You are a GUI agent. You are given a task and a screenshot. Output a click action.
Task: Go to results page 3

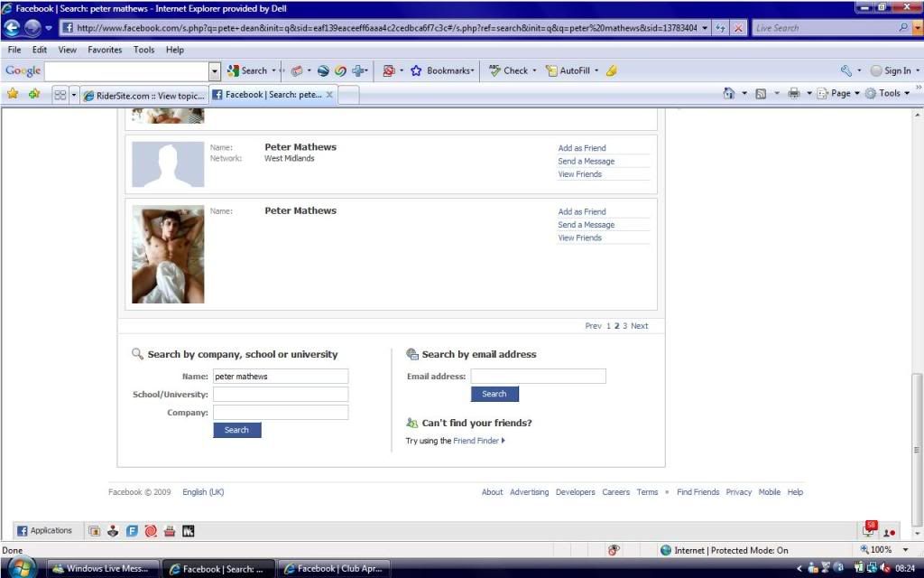coord(624,325)
